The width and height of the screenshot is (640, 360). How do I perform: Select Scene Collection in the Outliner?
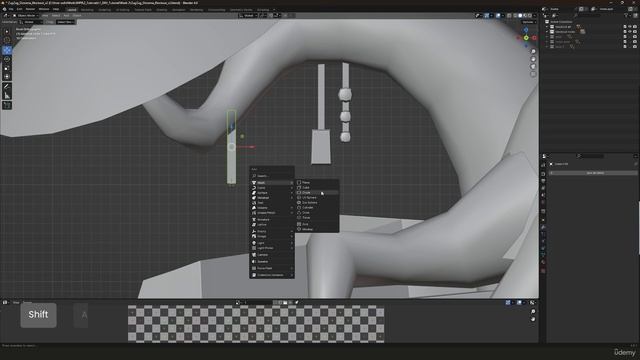click(x=561, y=22)
